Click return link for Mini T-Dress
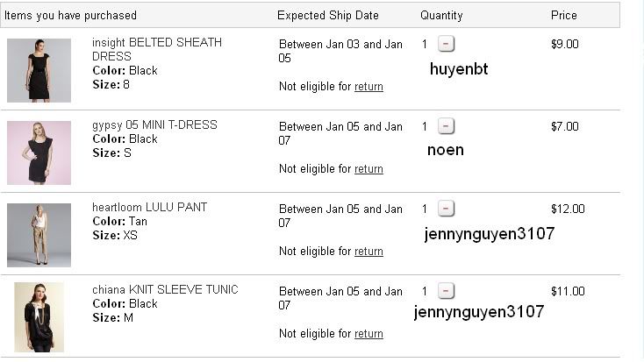The width and height of the screenshot is (644, 362). [369, 169]
